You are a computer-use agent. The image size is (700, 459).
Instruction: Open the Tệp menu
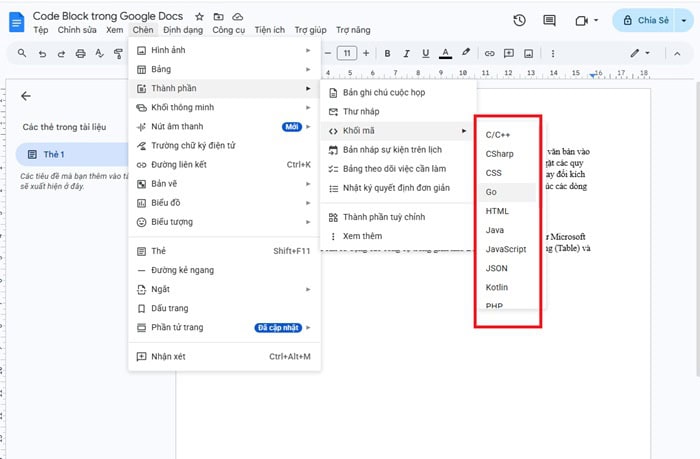[x=41, y=30]
